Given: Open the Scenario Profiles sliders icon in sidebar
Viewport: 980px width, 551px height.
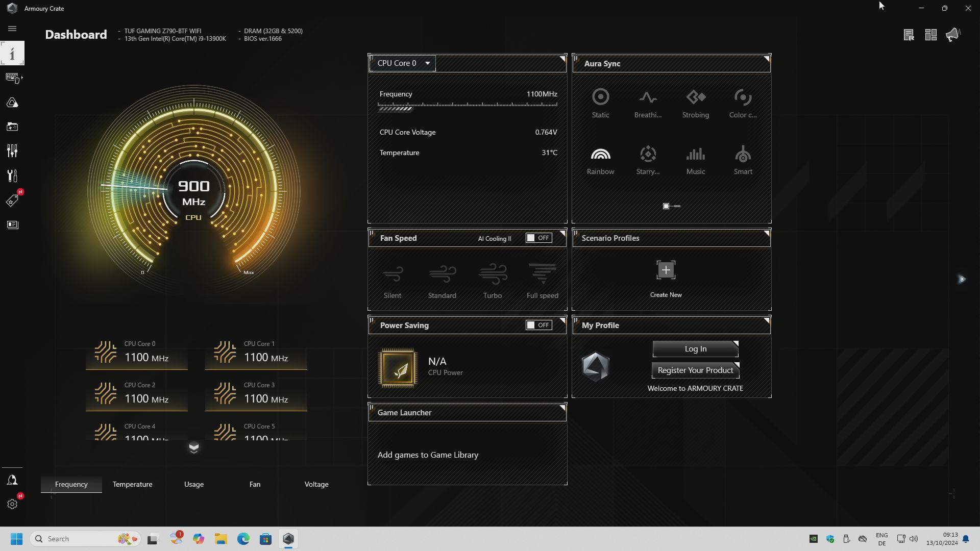Looking at the screenshot, I should pyautogui.click(x=12, y=151).
